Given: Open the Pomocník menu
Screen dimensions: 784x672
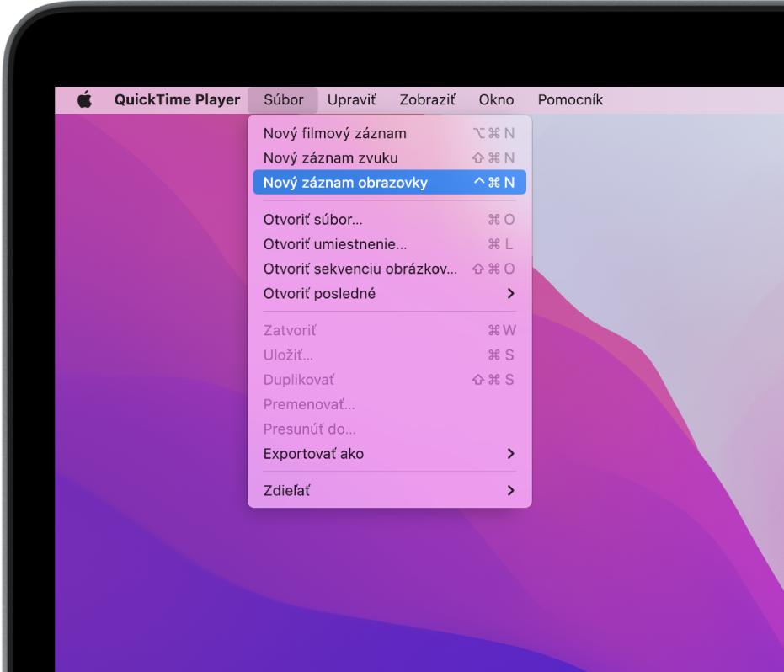Looking at the screenshot, I should click(x=570, y=99).
